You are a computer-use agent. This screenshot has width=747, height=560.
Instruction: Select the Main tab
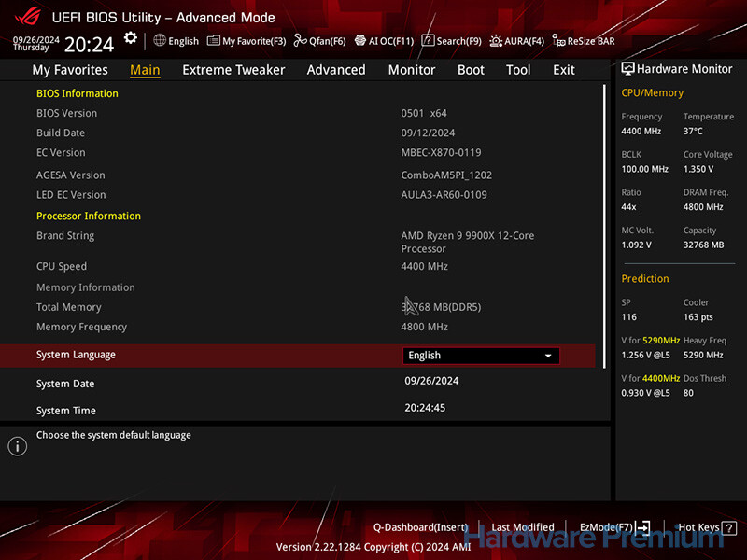click(145, 70)
